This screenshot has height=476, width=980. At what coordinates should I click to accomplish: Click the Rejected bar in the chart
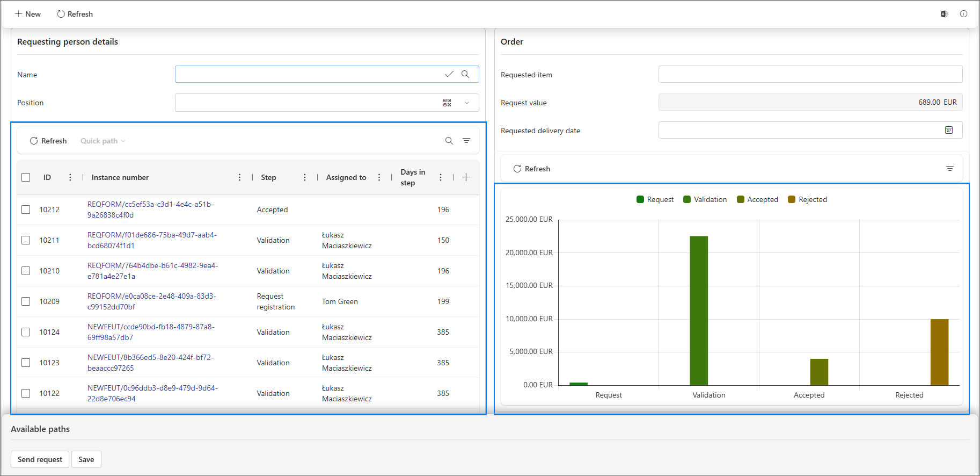[939, 352]
